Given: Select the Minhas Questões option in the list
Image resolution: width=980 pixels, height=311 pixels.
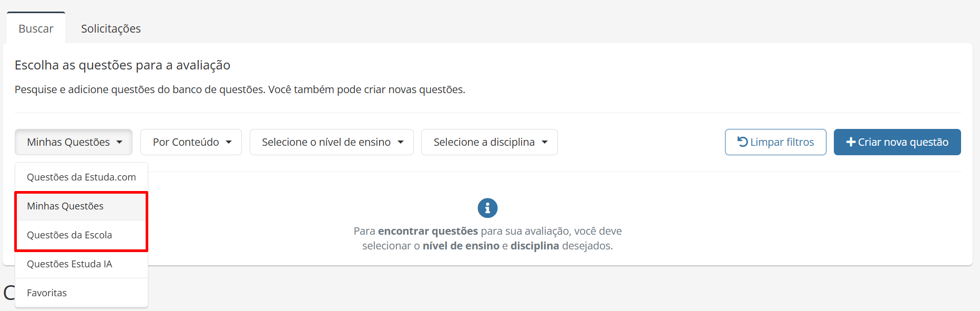Looking at the screenshot, I should [65, 206].
